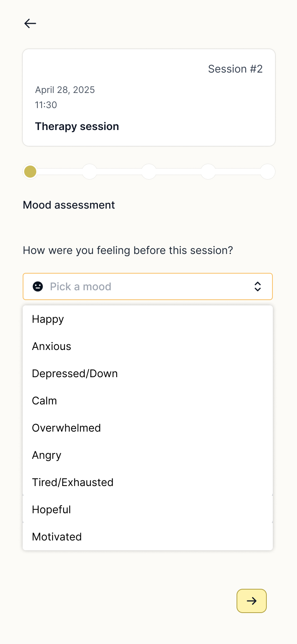Select Motivated at the list bottom
Viewport: 297px width, 644px height.
[57, 537]
